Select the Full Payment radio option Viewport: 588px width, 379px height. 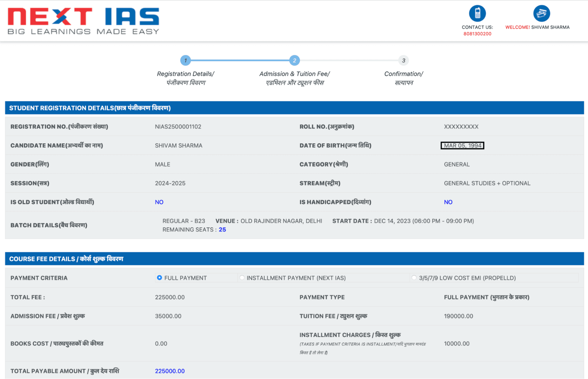159,278
